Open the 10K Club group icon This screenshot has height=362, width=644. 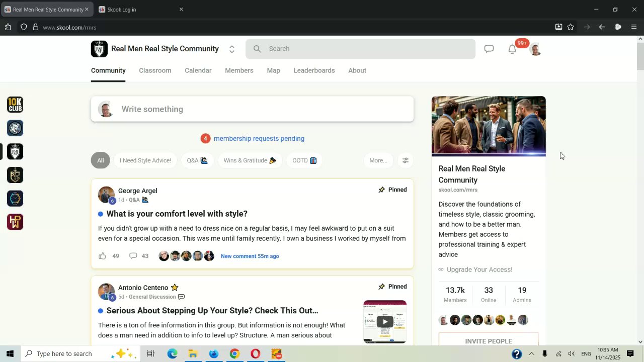[x=15, y=105]
